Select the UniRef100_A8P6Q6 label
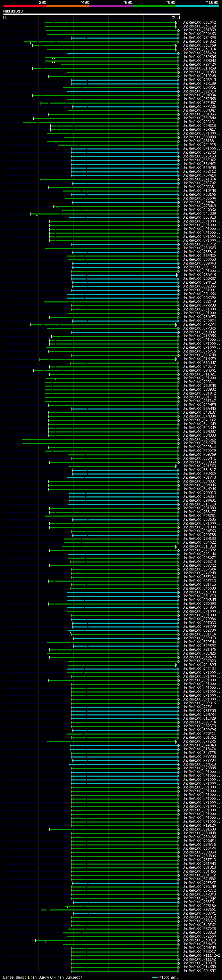The width and height of the screenshot is (222, 980). coord(199,57)
